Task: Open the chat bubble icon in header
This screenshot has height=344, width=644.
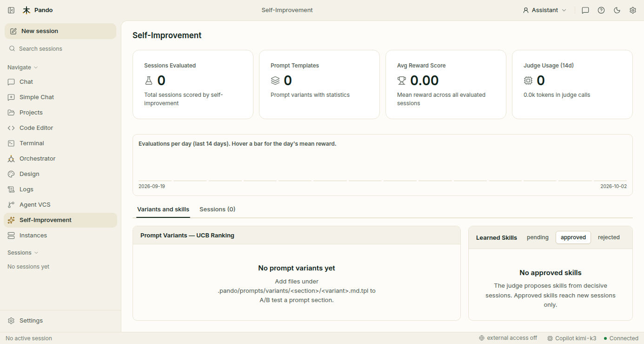Action: point(585,10)
